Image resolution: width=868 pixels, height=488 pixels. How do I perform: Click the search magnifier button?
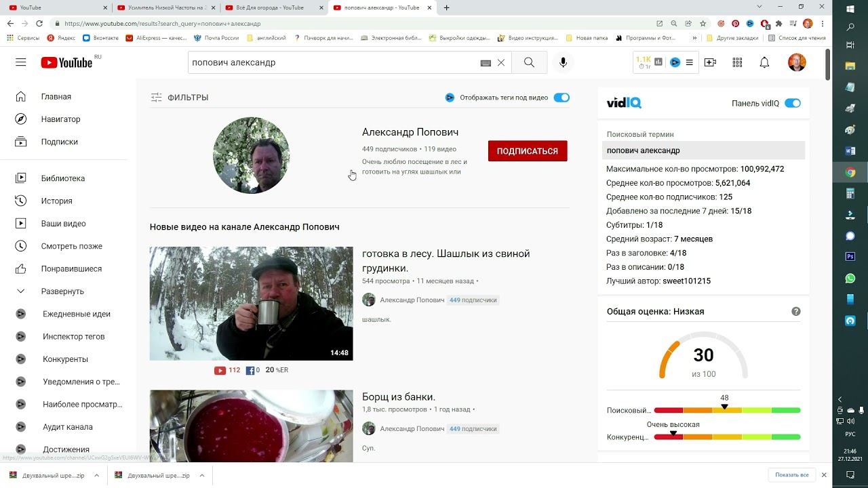tap(529, 62)
